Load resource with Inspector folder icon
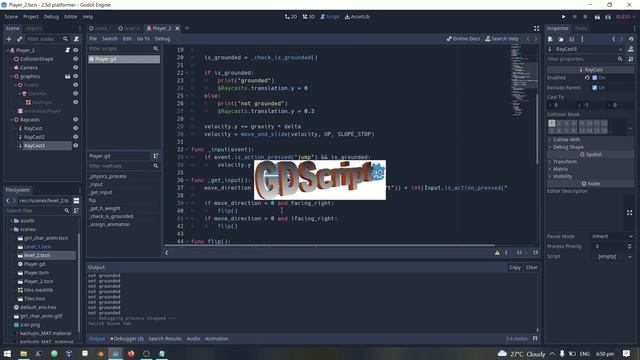640x360 pixels. pos(561,39)
